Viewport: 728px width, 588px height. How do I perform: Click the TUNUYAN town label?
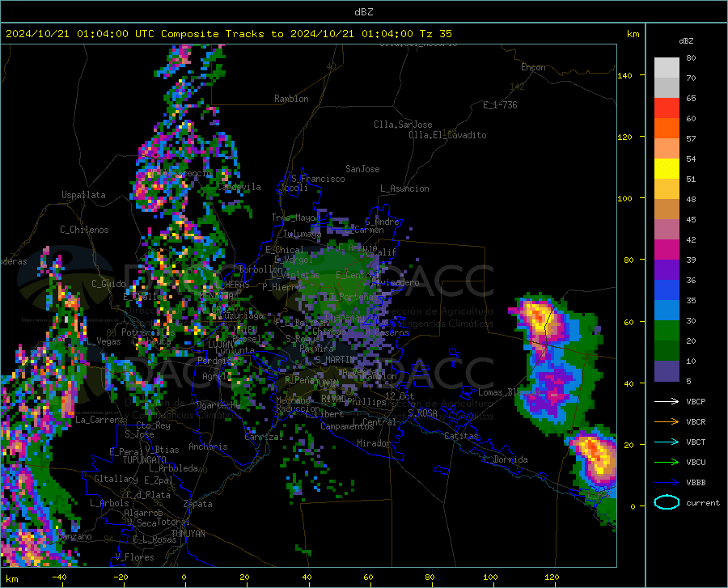[x=188, y=534]
